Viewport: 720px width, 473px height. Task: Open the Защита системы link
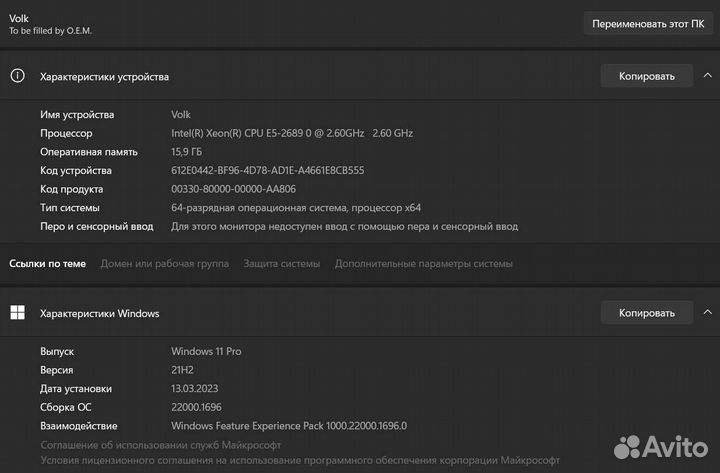[281, 264]
